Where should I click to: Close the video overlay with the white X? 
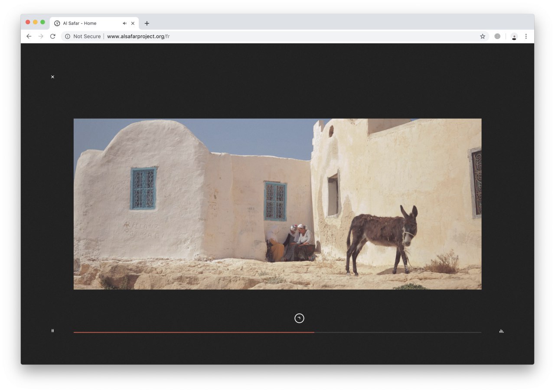tap(52, 77)
